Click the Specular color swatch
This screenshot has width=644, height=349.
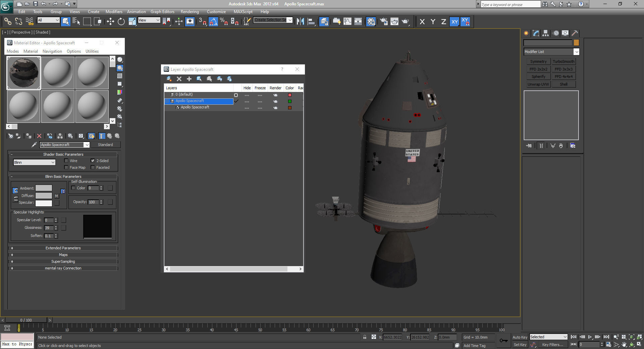click(44, 203)
